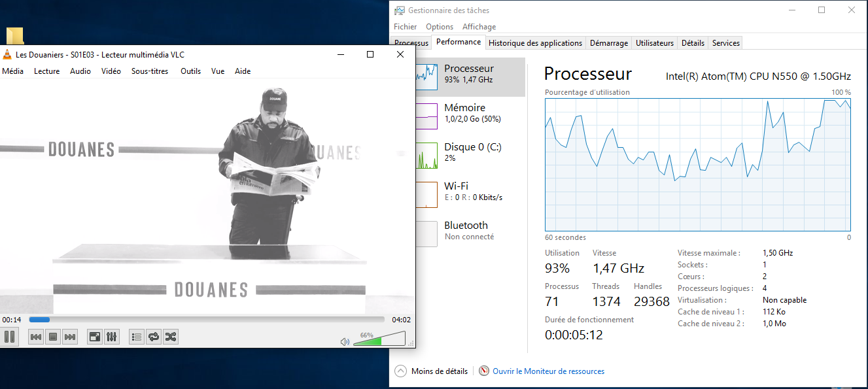Toggle VLC shuffle random button
Viewport: 868px width, 389px height.
[x=171, y=337]
